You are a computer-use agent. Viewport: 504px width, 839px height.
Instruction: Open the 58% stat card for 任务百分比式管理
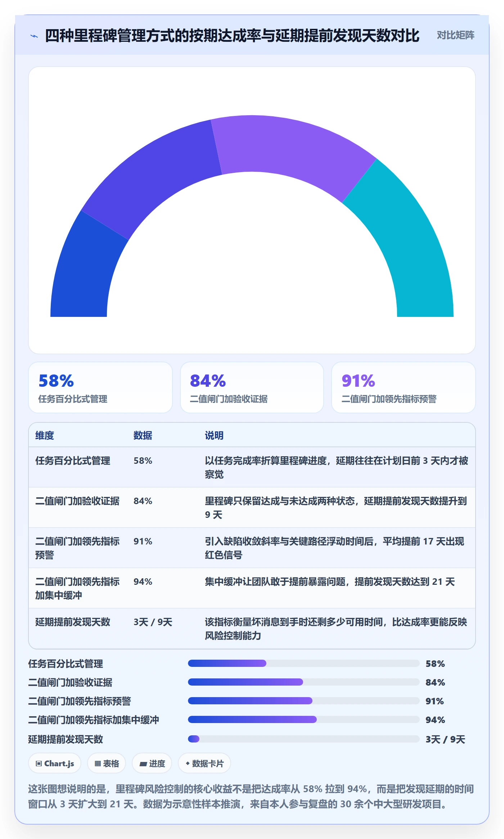click(100, 387)
